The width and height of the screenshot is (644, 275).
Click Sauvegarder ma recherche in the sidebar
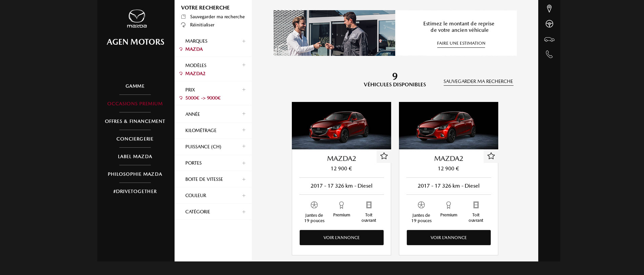[217, 17]
